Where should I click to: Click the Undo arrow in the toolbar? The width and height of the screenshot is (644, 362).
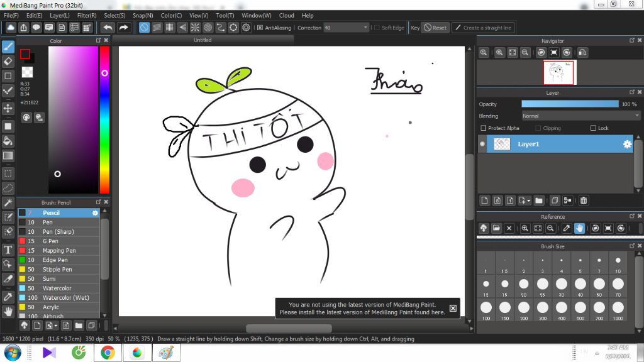pos(108,28)
